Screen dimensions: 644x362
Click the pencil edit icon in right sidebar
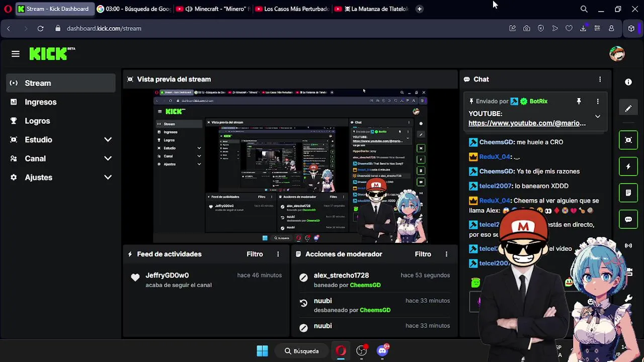pos(628,108)
